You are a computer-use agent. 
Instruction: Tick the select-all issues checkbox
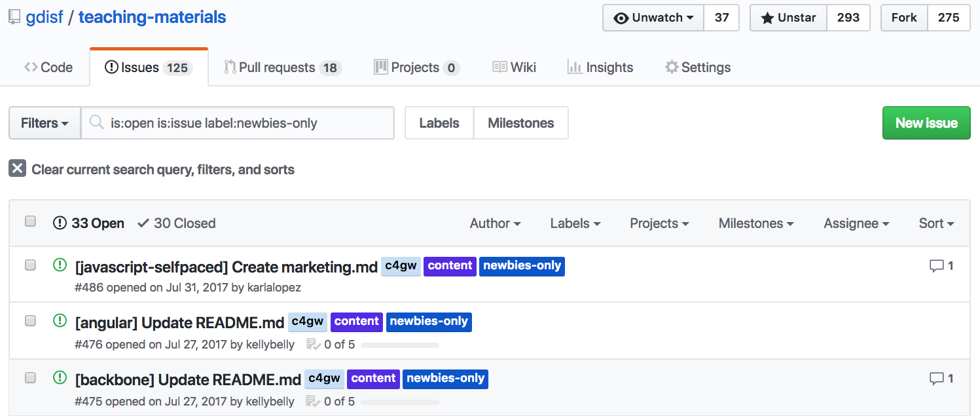(30, 221)
